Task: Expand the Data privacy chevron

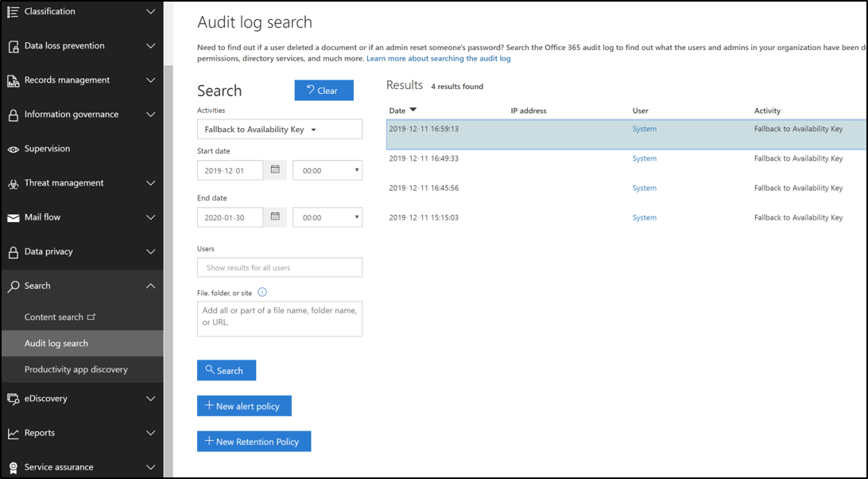Action: (x=150, y=251)
